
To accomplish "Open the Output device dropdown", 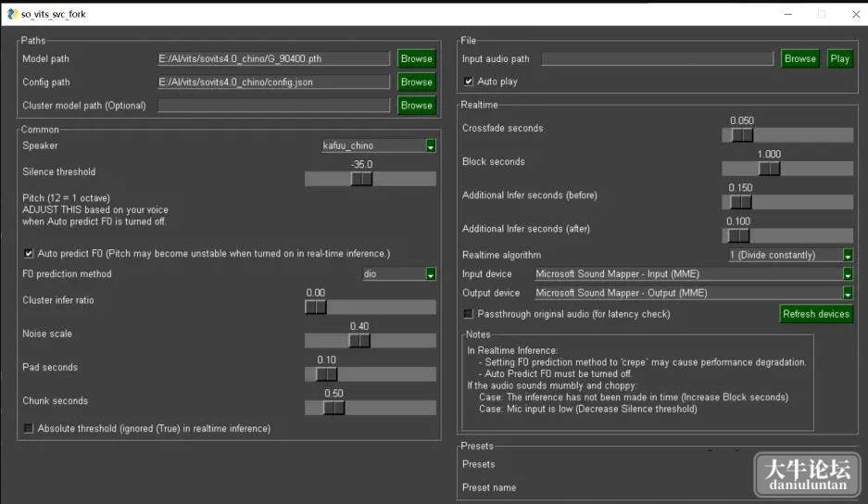I will tap(694, 293).
